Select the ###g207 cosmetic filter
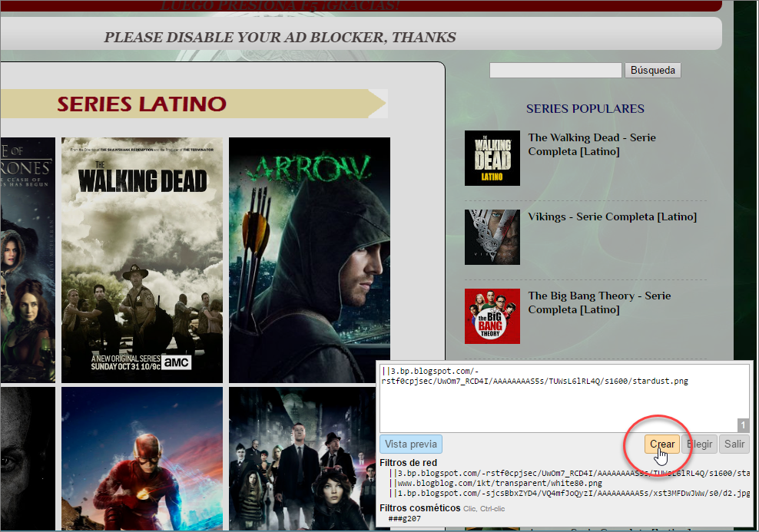The image size is (759, 532). click(405, 518)
